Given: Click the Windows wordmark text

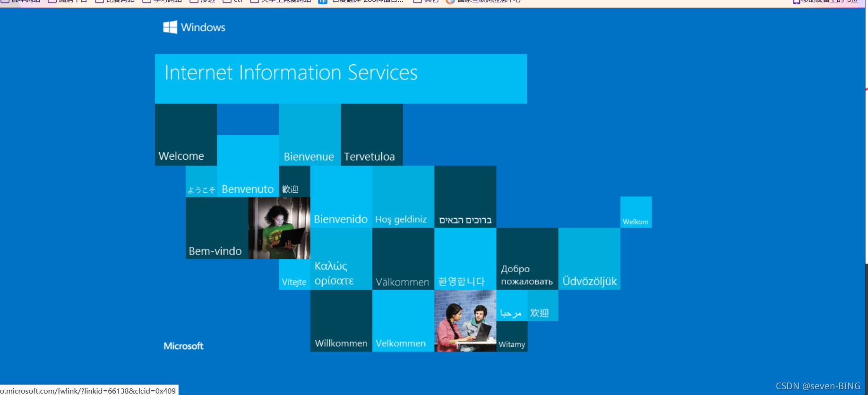Looking at the screenshot, I should 203,27.
